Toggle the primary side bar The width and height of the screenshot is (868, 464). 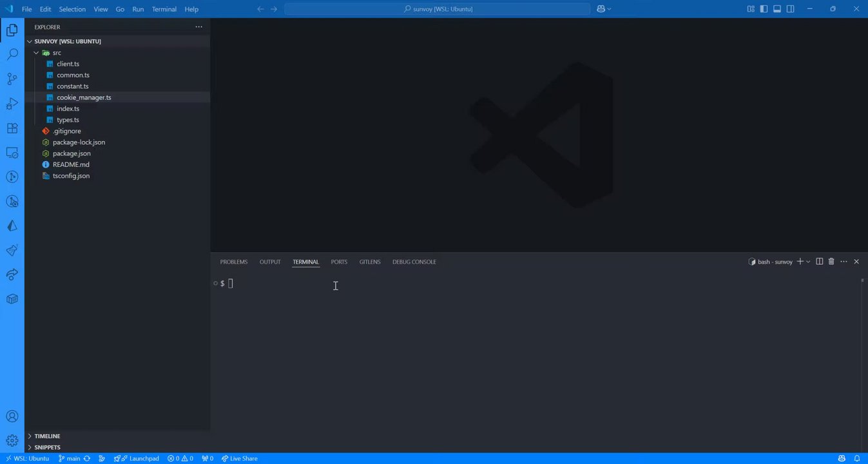764,9
